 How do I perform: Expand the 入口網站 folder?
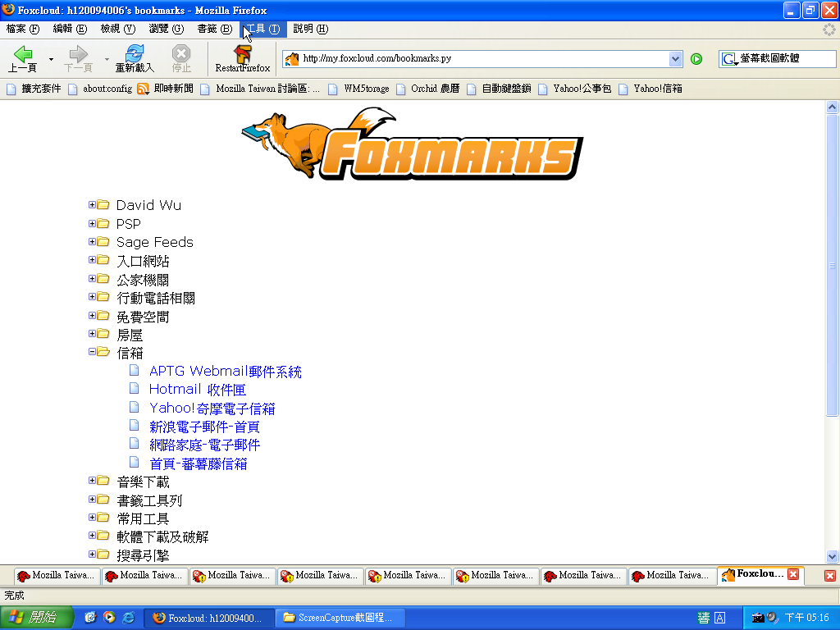pyautogui.click(x=92, y=260)
